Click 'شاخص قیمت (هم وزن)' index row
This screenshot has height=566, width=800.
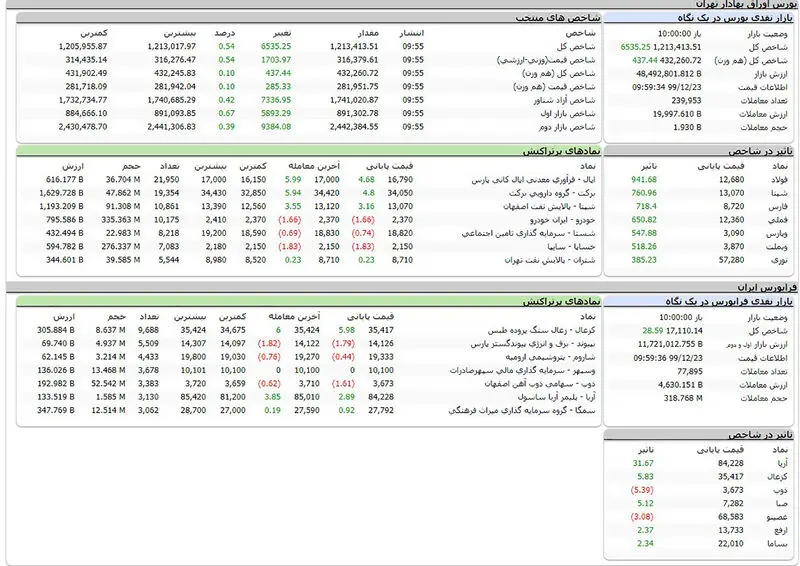pyautogui.click(x=309, y=87)
